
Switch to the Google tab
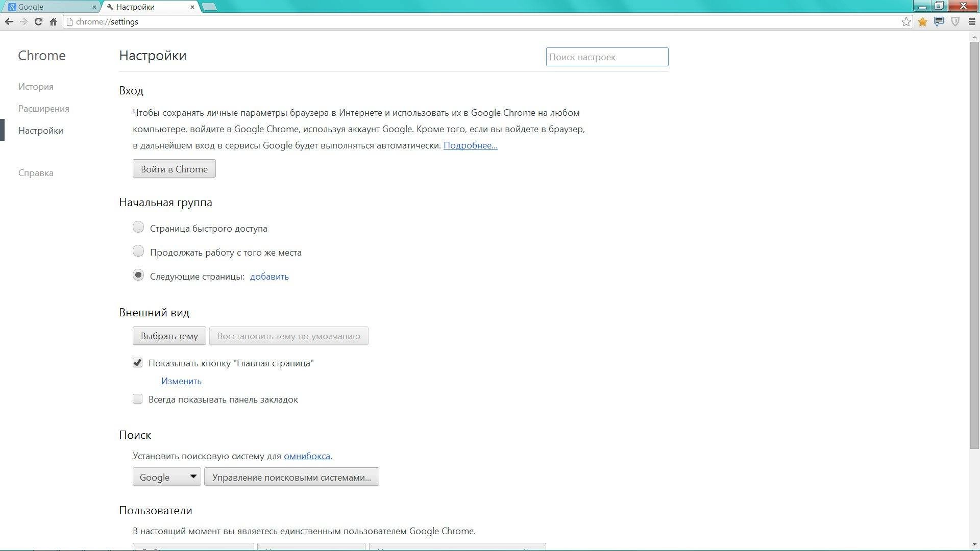click(51, 7)
